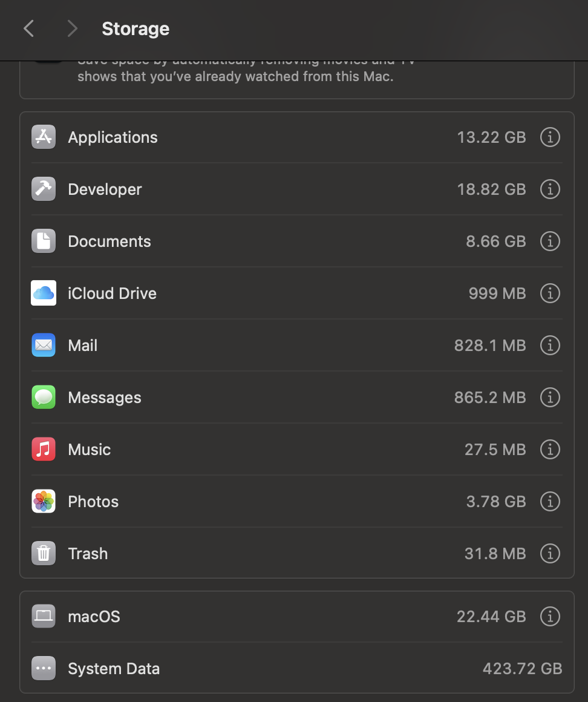
Task: Click the Trash bin icon
Action: click(44, 554)
